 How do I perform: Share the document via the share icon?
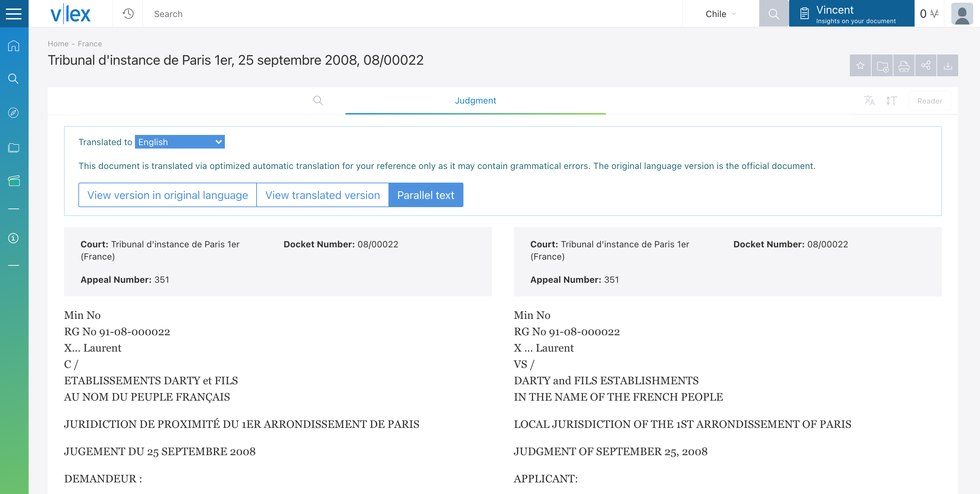[x=926, y=66]
